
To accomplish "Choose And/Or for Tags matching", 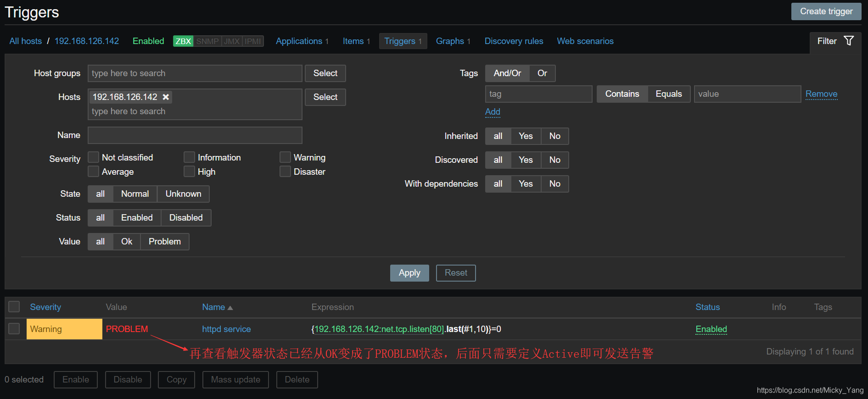I will click(x=507, y=73).
